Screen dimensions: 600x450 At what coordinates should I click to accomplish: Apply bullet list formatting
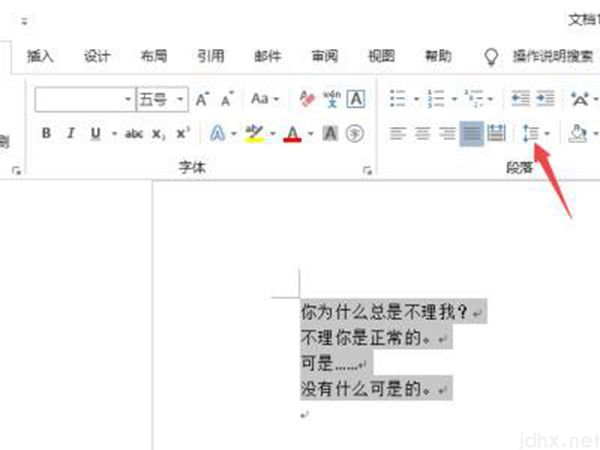click(x=398, y=99)
